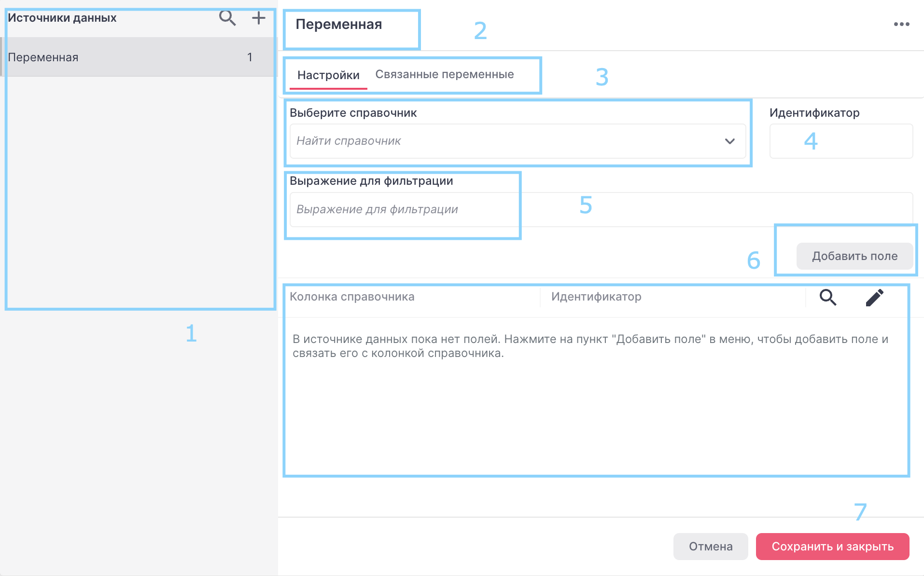Search the data sources list
Viewport: 924px width, 576px height.
click(227, 18)
